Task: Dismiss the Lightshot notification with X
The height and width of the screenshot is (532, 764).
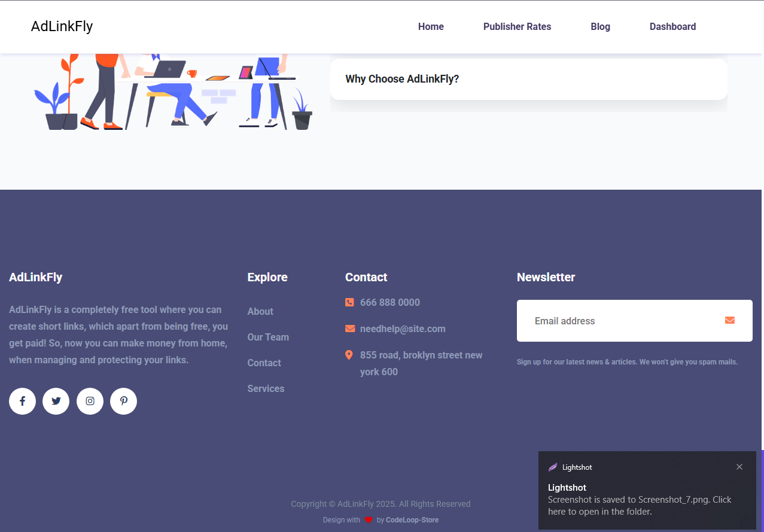Action: (x=739, y=467)
